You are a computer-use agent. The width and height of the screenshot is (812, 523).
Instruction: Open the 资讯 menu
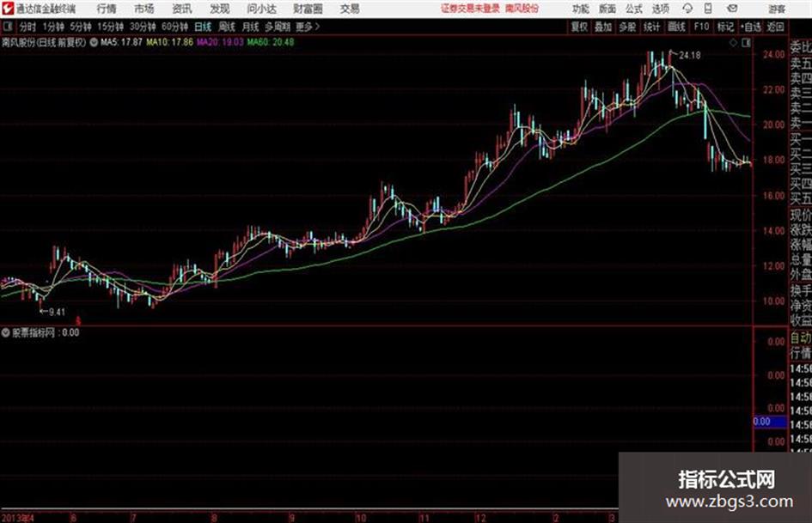(182, 9)
